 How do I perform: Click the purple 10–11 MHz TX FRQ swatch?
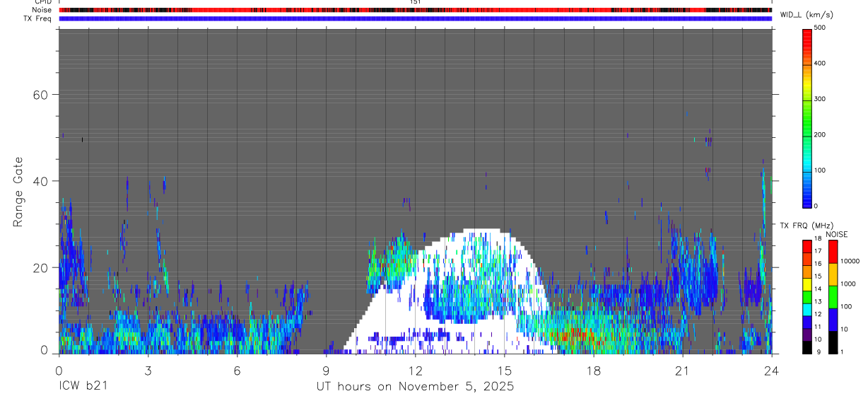(x=807, y=335)
